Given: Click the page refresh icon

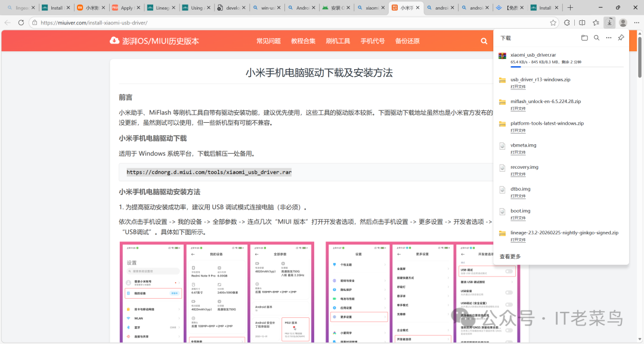Looking at the screenshot, I should pyautogui.click(x=21, y=22).
